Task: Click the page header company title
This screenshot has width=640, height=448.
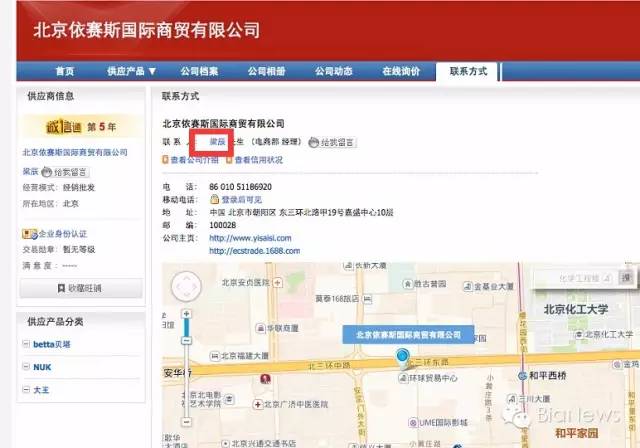Action: point(147,30)
